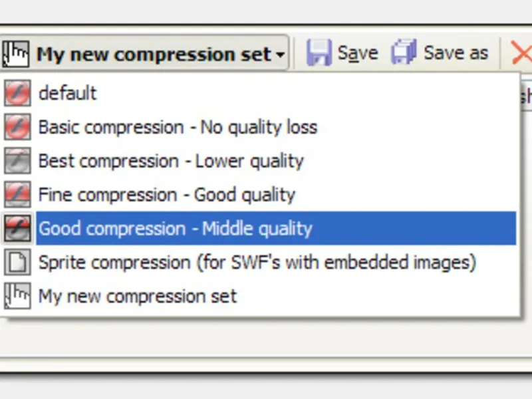
Task: Choose "Basic compression - No quality loss"
Action: pyautogui.click(x=178, y=127)
